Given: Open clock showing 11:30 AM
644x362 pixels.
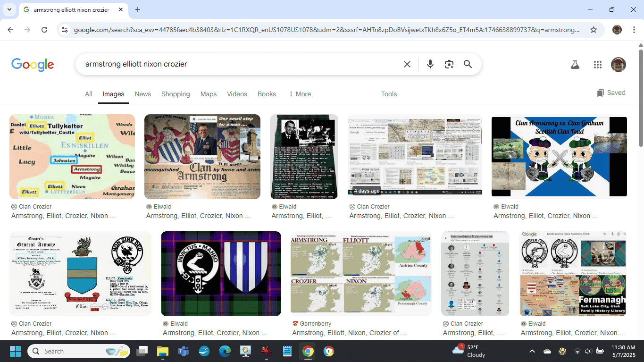Looking at the screenshot, I should 623,351.
